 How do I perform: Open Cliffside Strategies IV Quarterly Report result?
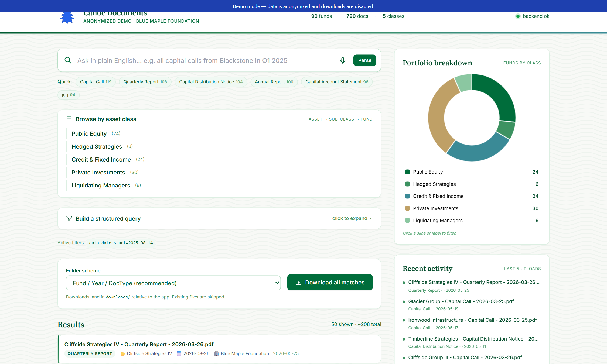[x=139, y=344]
